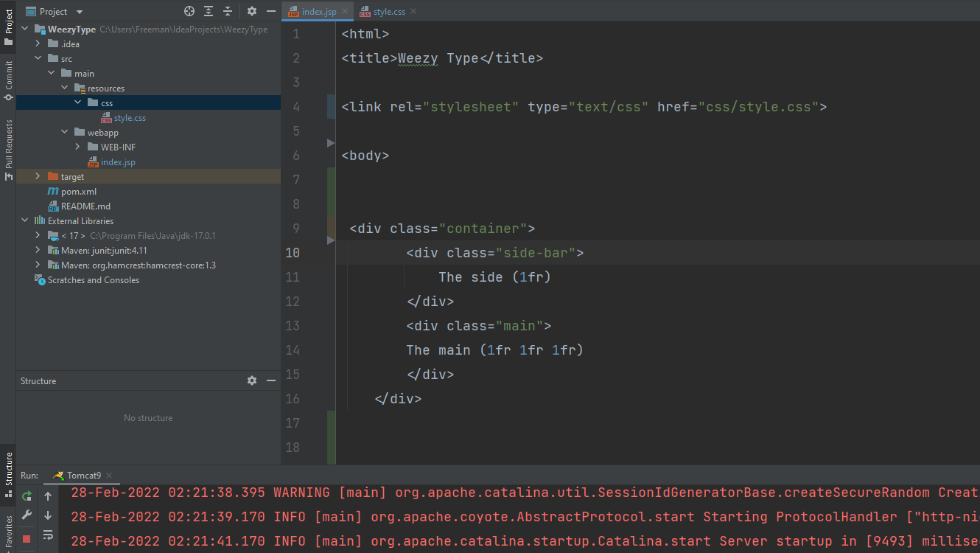Screen dimensions: 980x553
Task: Click the locate opened file target icon
Action: [189, 11]
